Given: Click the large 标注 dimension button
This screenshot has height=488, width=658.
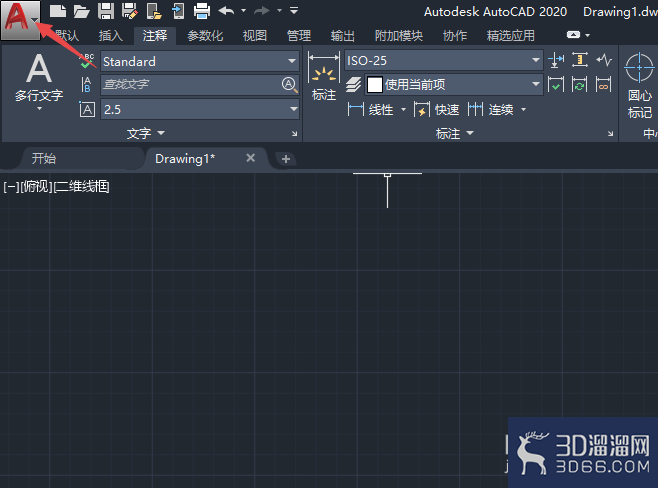Looking at the screenshot, I should [324, 76].
